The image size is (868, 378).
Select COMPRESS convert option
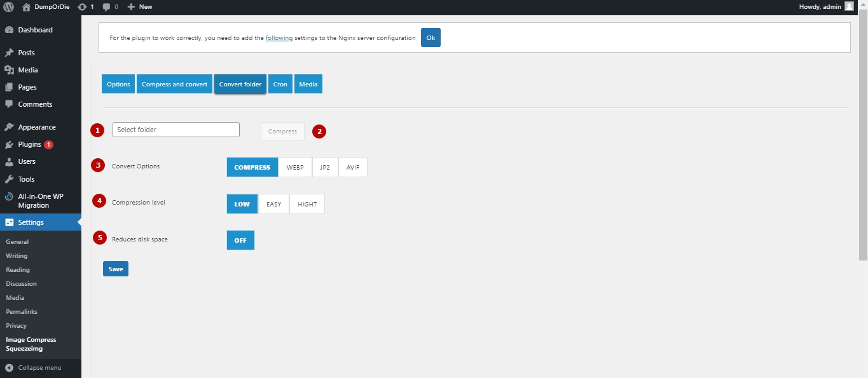tap(252, 167)
